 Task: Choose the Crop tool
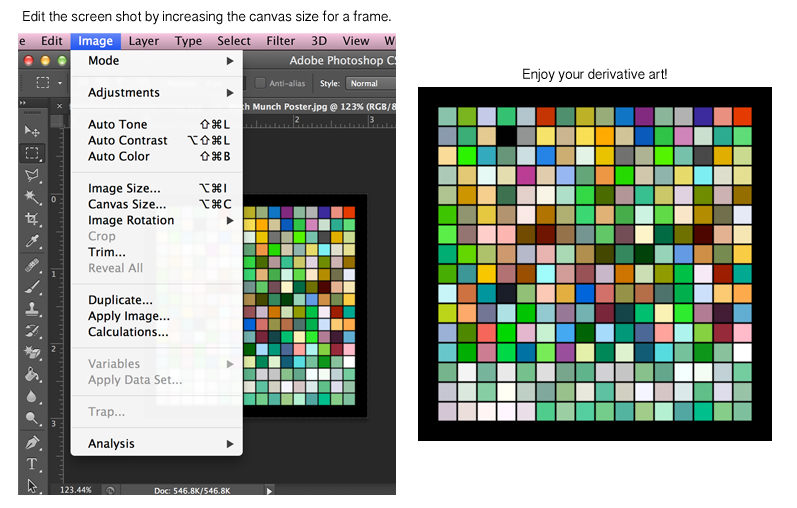click(x=32, y=219)
